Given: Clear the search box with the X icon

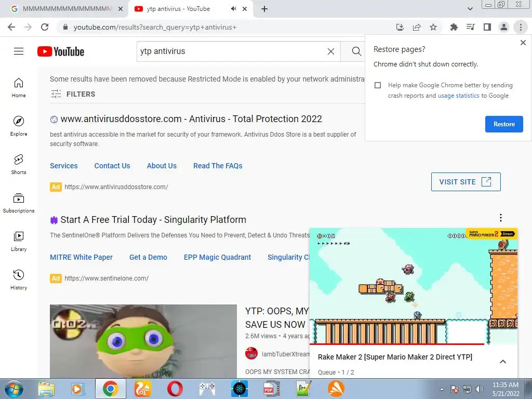Looking at the screenshot, I should (331, 51).
